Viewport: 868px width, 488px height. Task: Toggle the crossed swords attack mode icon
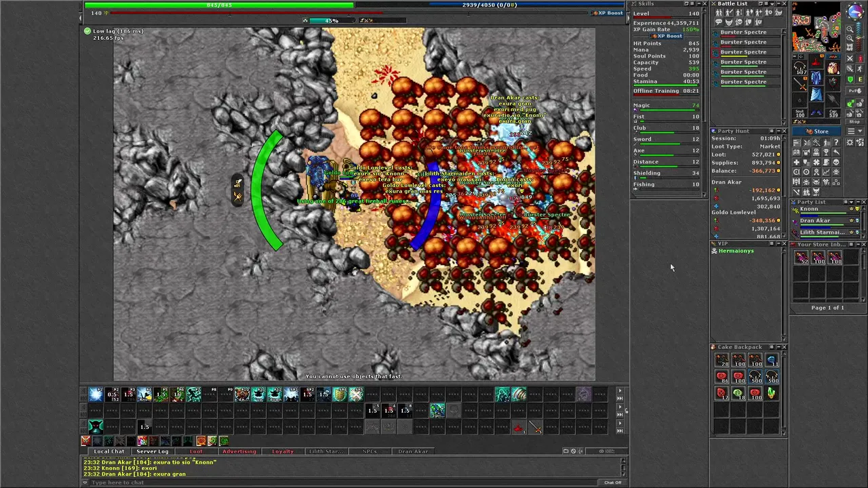(850, 59)
